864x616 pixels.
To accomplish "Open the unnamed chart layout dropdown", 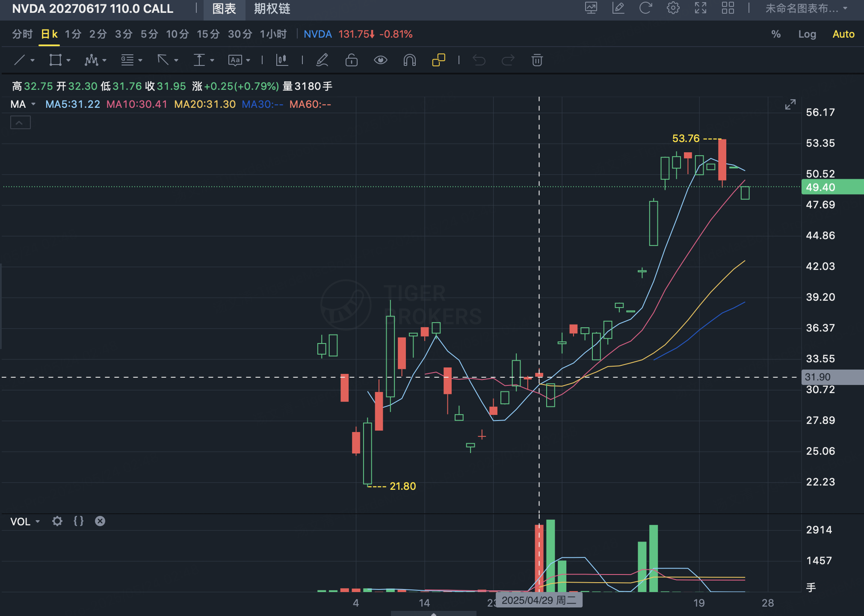I will click(806, 9).
